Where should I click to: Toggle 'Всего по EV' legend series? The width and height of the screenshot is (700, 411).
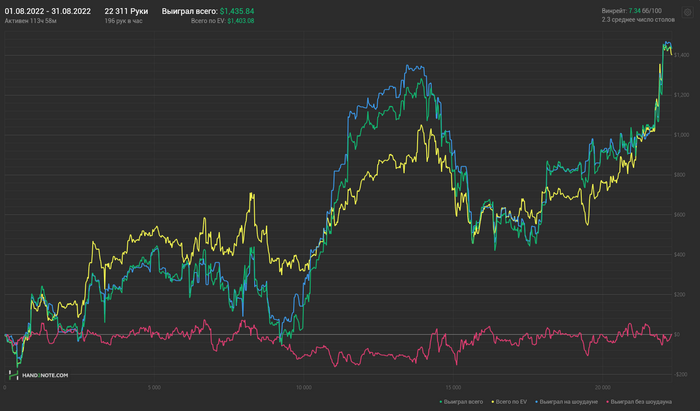pyautogui.click(x=509, y=402)
